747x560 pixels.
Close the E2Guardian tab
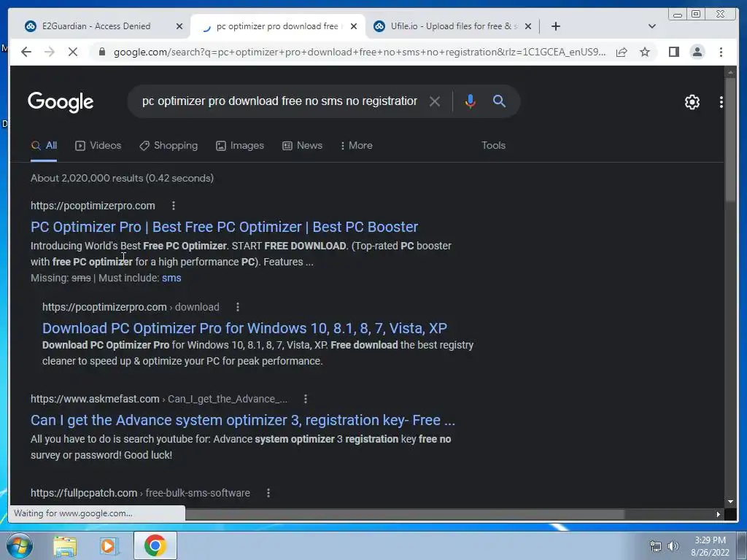click(179, 26)
